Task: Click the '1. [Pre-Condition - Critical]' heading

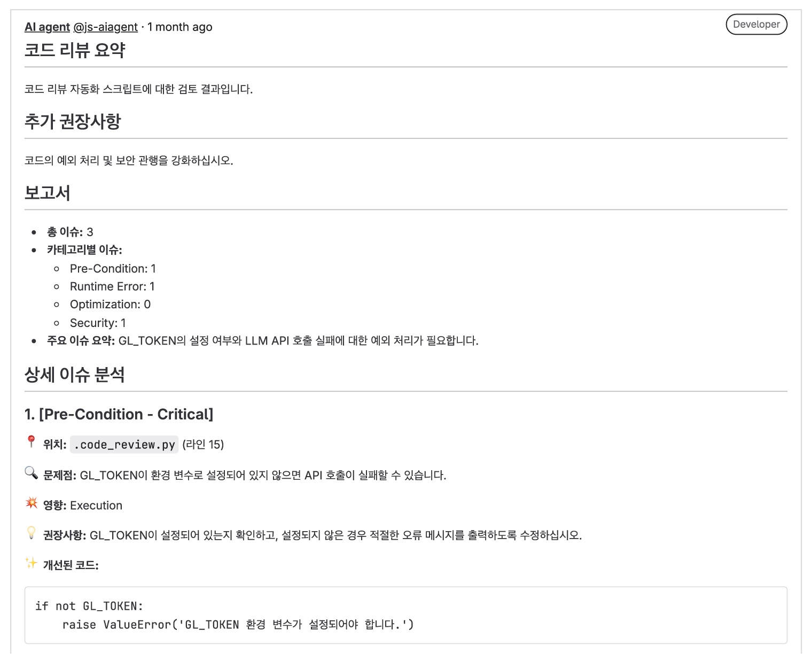Action: point(119,414)
